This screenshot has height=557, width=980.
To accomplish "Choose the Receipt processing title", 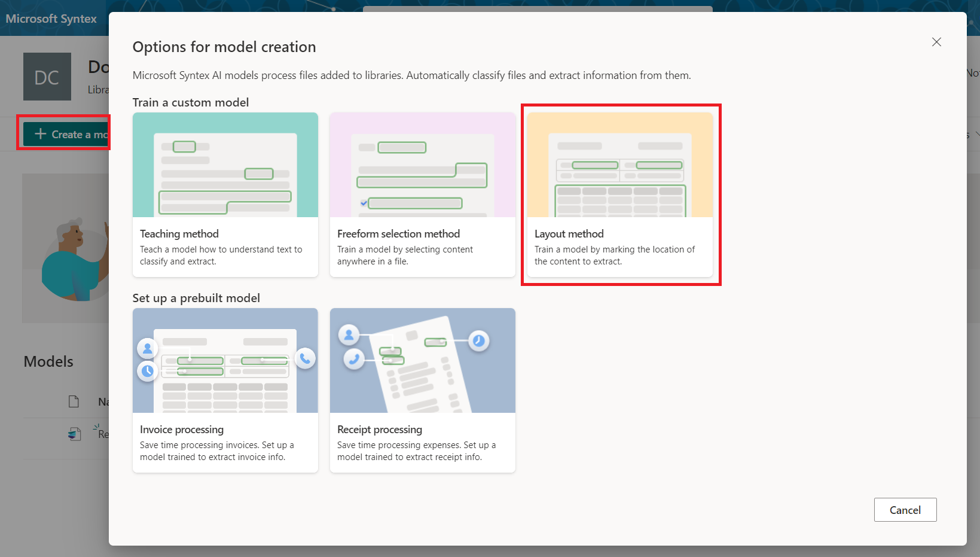I will pyautogui.click(x=380, y=430).
